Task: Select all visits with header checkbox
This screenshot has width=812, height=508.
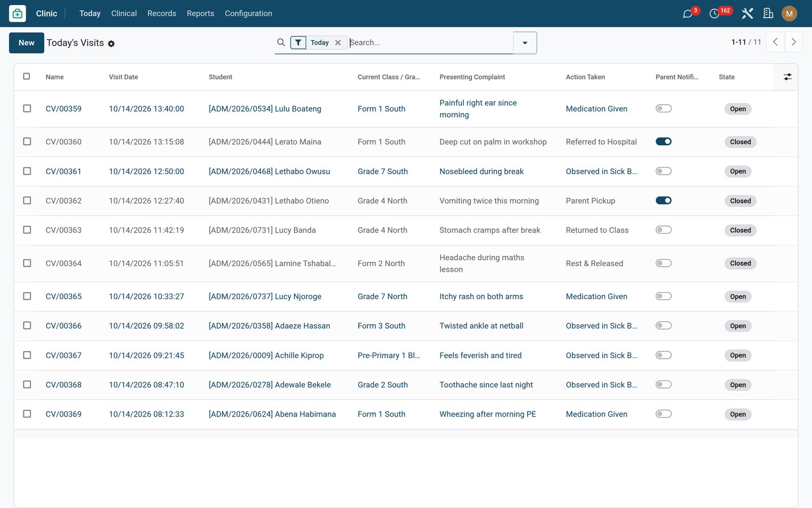Action: click(27, 77)
